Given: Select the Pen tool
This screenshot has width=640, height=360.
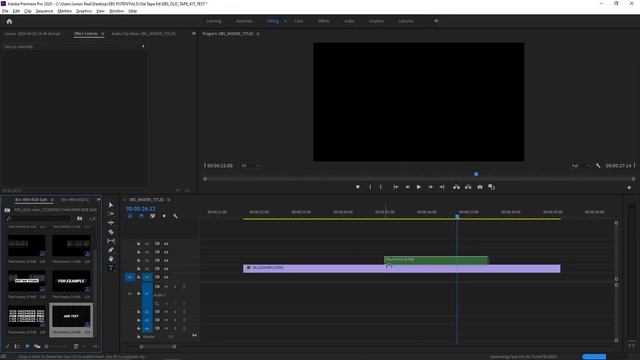Looking at the screenshot, I should pos(111,250).
